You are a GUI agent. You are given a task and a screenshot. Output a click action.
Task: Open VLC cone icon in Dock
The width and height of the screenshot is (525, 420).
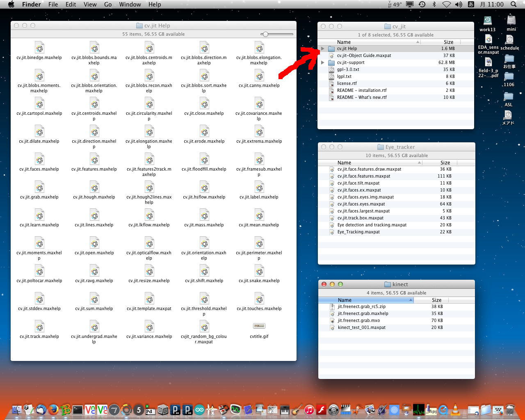tap(455, 409)
